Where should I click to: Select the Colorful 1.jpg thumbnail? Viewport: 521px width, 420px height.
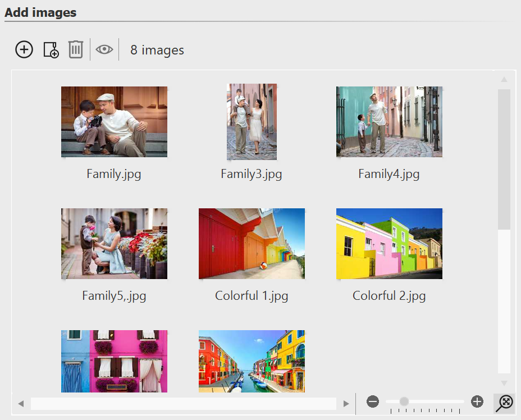[x=252, y=244]
